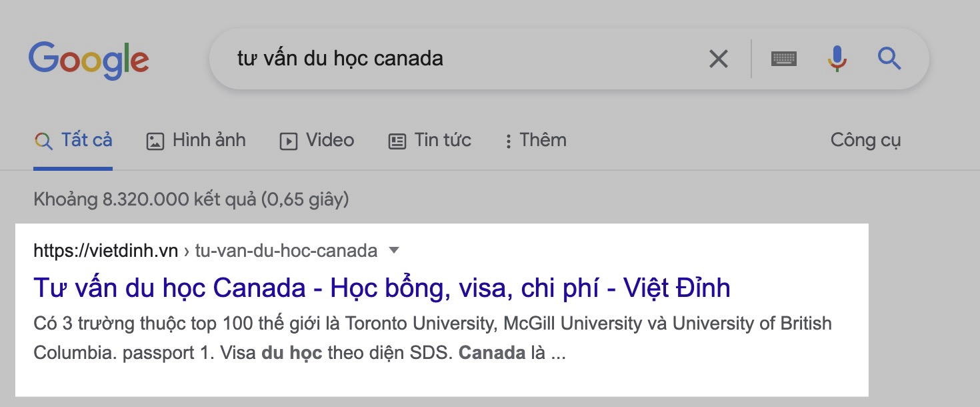The height and width of the screenshot is (407, 980).
Task: Clear the search query with the X icon
Action: [x=718, y=59]
